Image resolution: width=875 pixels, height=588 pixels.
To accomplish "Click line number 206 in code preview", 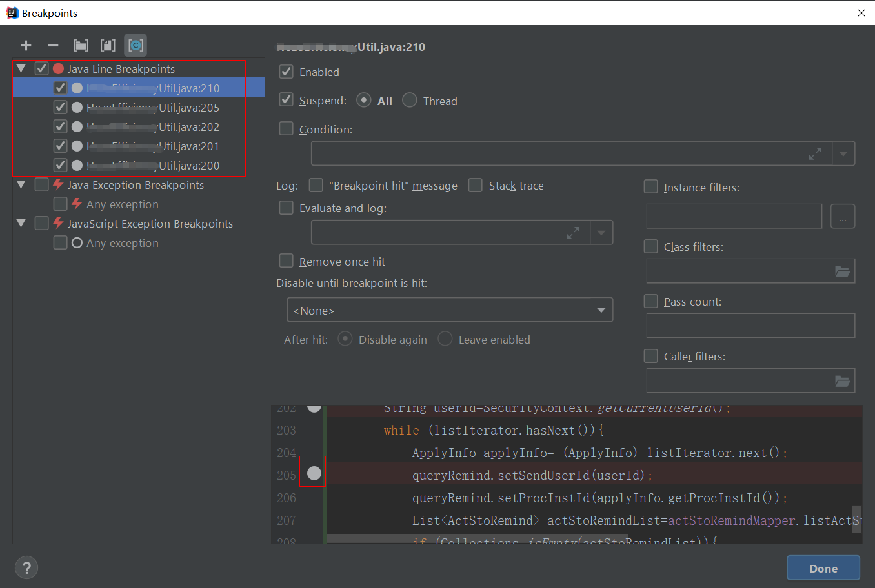I will 287,498.
